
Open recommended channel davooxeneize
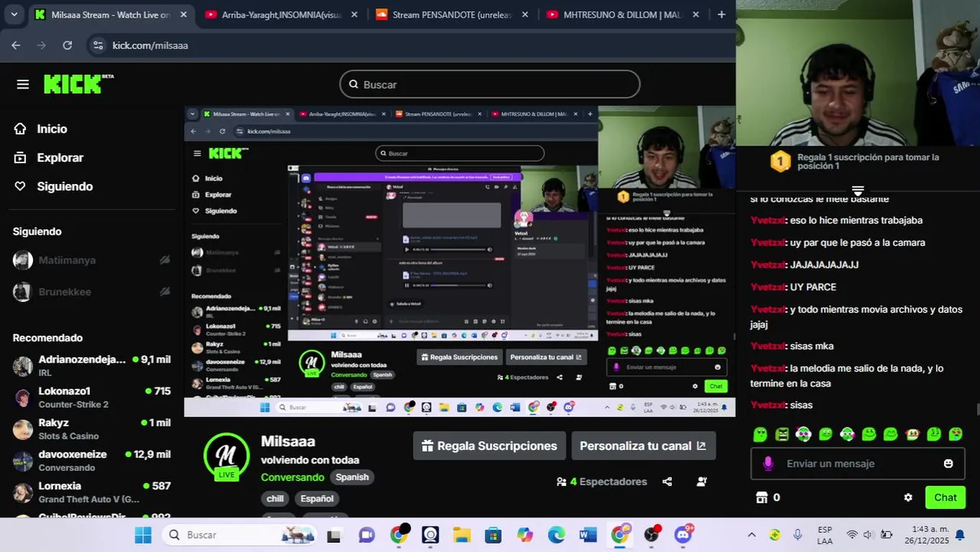coord(91,460)
